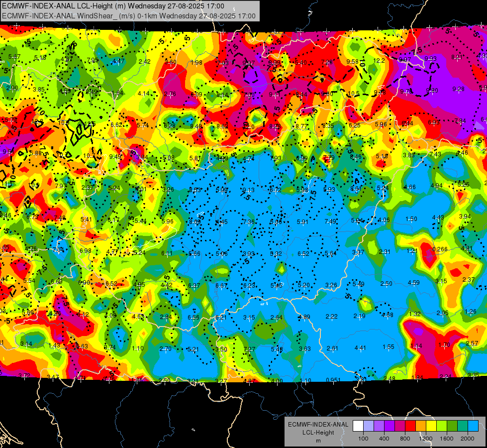Click the 1.14 value in magenta area
487x448 pixels.
416,346
